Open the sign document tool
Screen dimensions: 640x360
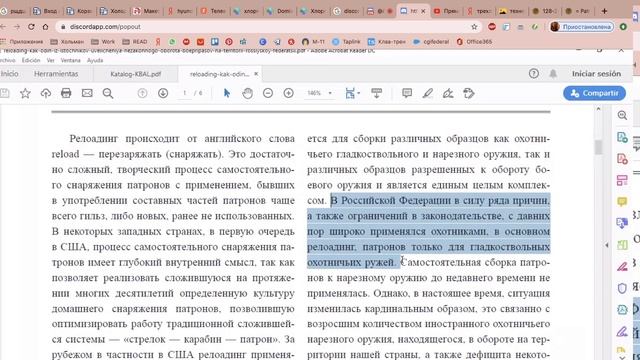(x=448, y=93)
